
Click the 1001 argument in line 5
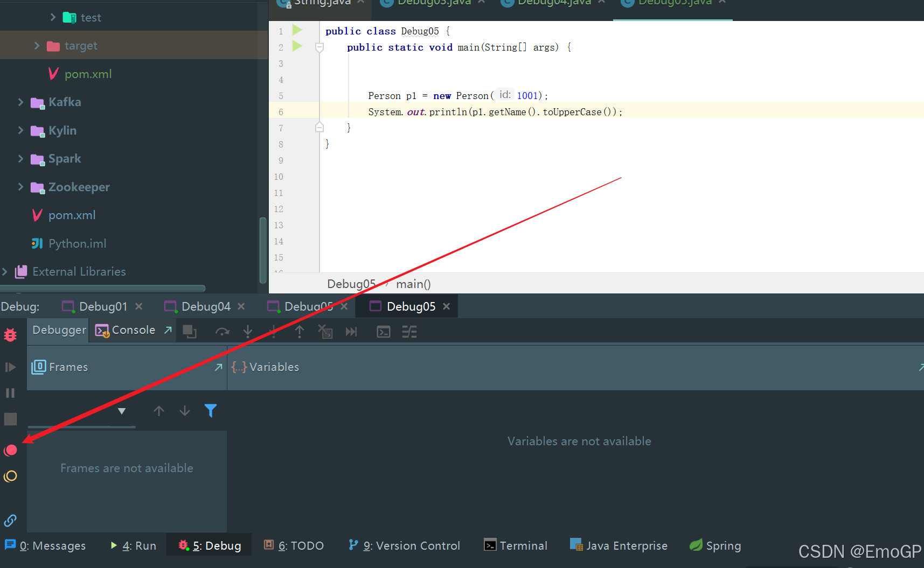coord(527,96)
